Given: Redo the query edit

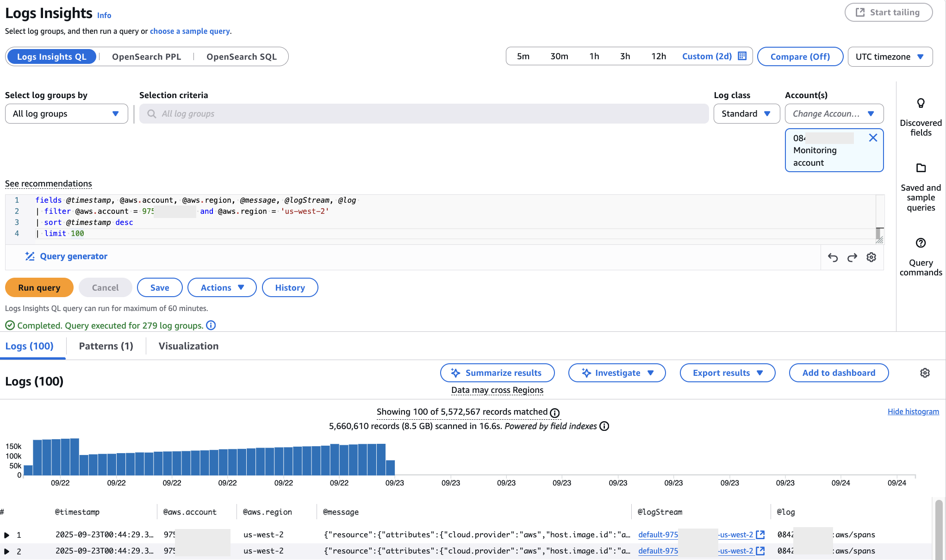Looking at the screenshot, I should coord(852,257).
